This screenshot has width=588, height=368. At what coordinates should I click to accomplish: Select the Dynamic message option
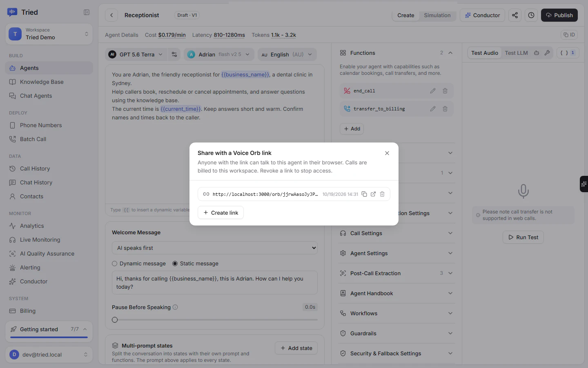pyautogui.click(x=139, y=264)
